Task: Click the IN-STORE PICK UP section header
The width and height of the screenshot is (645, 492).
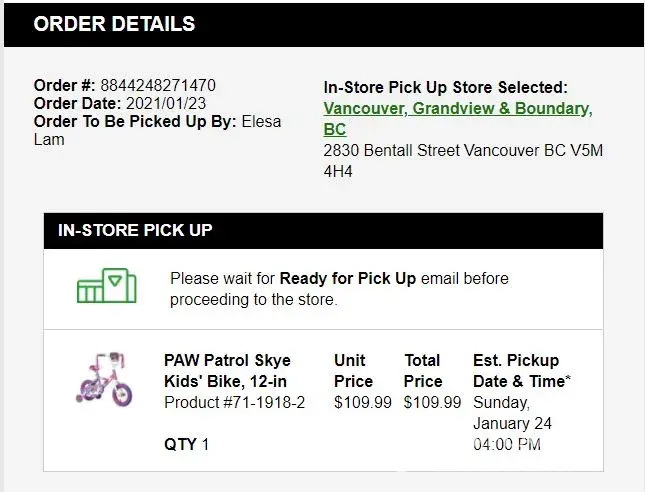Action: click(x=322, y=230)
